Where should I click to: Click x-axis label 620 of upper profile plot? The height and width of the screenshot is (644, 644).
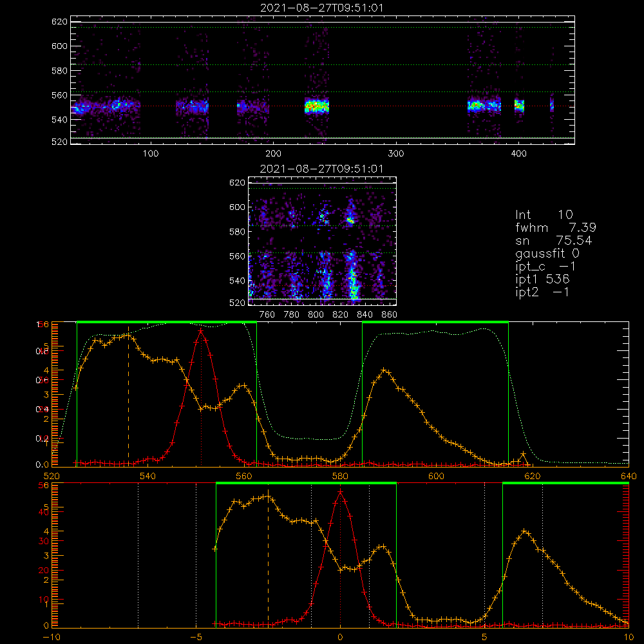click(x=533, y=476)
